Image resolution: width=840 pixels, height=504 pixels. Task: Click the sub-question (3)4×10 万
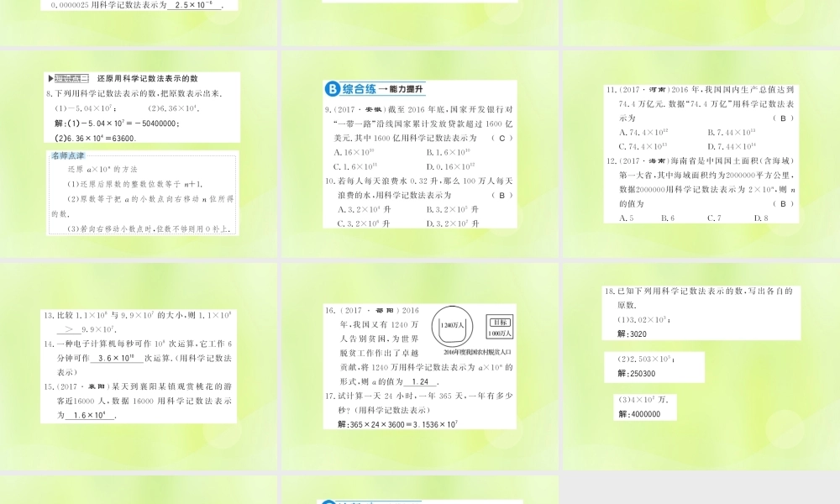click(x=643, y=400)
